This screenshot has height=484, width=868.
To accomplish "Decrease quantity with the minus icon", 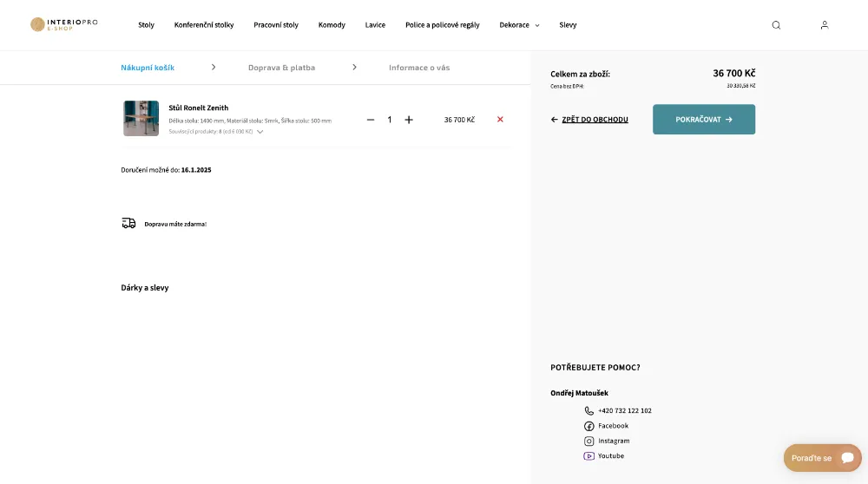I will click(371, 120).
